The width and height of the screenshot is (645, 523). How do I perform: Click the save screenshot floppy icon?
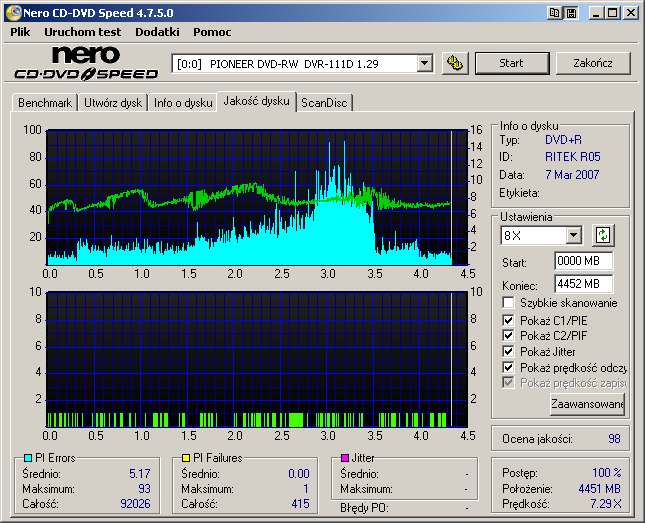point(571,13)
